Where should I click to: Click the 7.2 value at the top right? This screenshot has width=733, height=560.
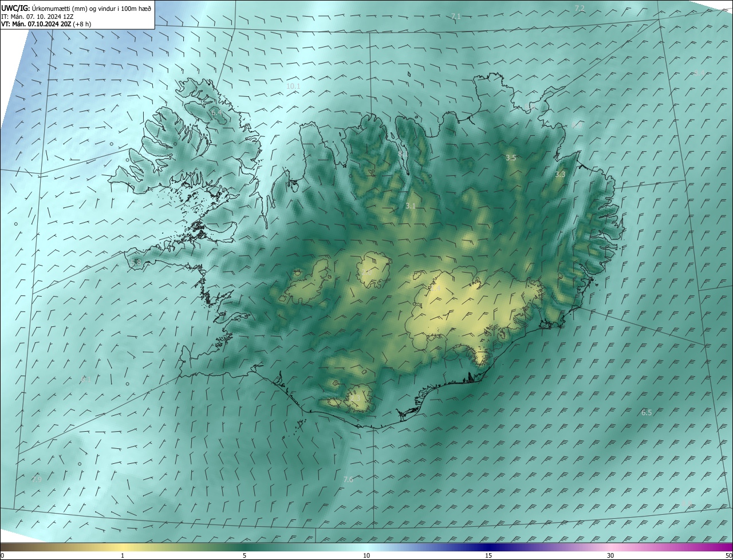click(x=580, y=8)
